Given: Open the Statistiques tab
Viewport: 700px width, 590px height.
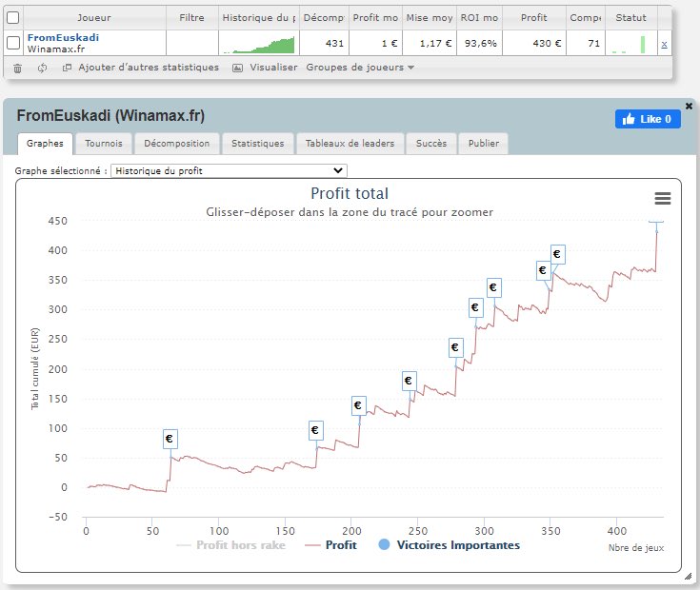Looking at the screenshot, I should point(257,144).
